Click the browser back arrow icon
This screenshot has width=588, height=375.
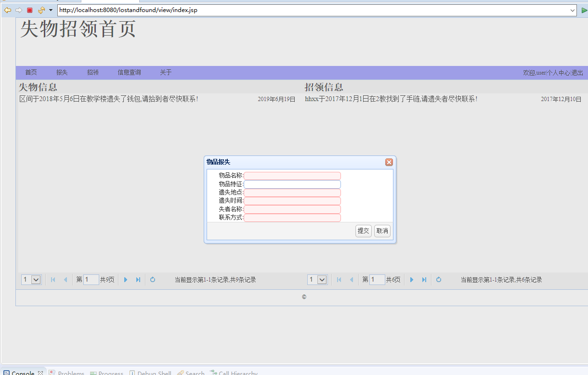click(x=7, y=10)
